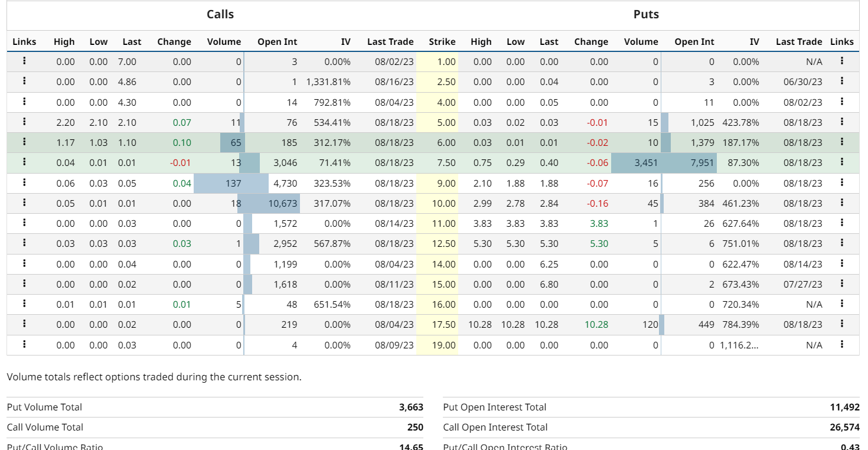Open calls links menu for strike 5.00
The height and width of the screenshot is (450, 868).
pos(24,122)
